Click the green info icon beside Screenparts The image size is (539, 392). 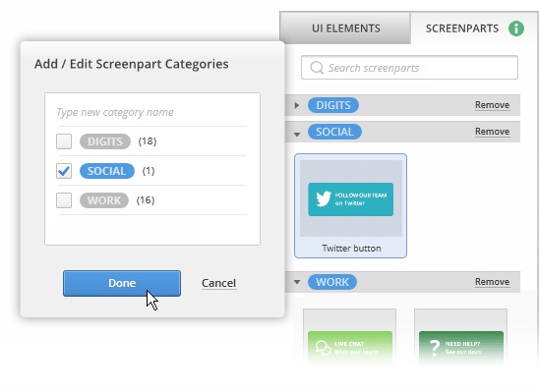516,28
